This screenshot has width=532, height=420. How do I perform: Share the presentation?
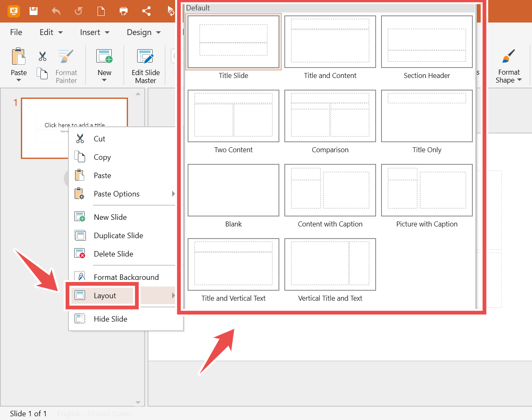146,11
